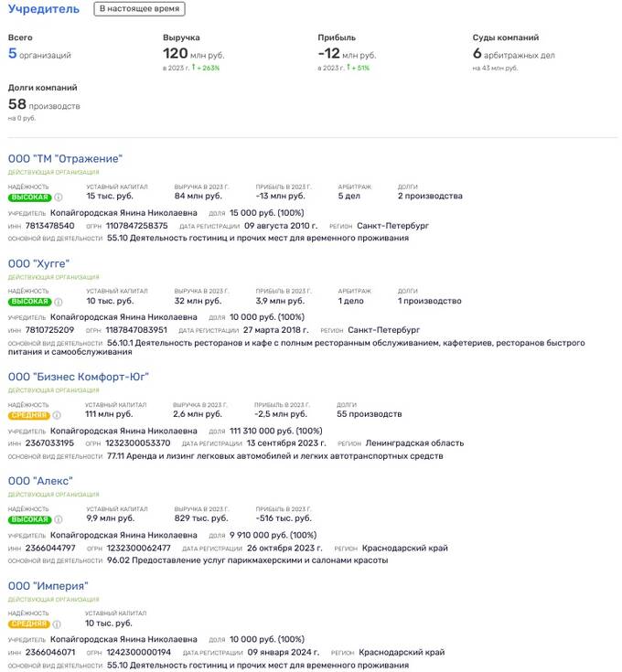Open info icon for Бизнес Комфорт-Юг reliability

(x=59, y=415)
